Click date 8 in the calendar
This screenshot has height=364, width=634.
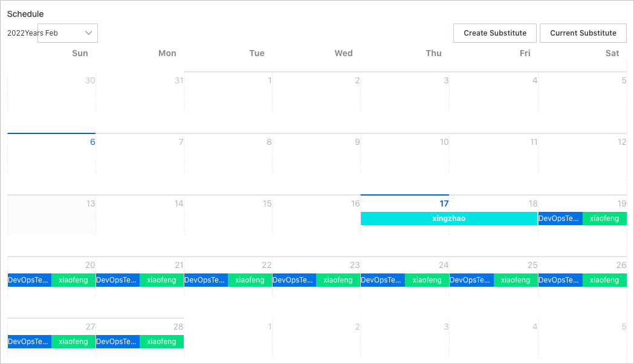[x=269, y=142]
